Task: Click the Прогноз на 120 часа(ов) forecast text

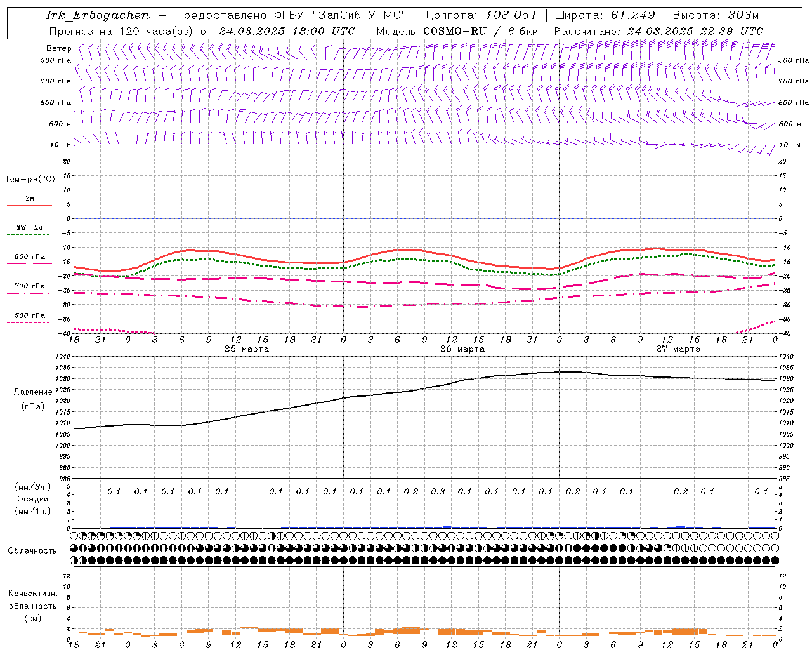Action: coord(122,31)
